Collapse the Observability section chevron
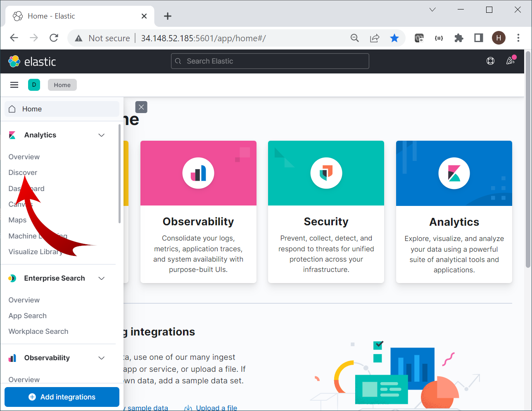The height and width of the screenshot is (411, 532). point(101,358)
